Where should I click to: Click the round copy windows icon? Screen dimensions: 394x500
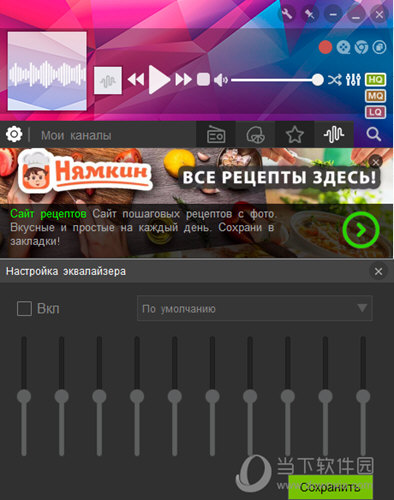pos(379,47)
